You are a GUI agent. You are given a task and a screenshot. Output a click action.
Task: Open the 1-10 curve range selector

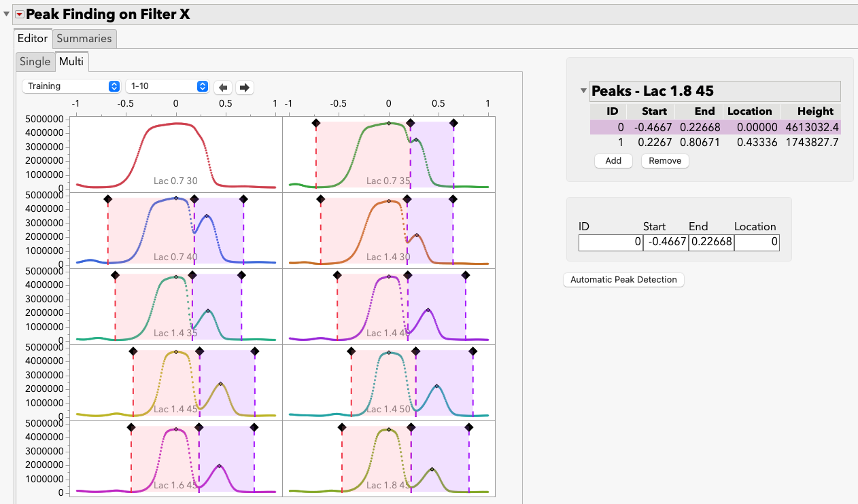167,86
